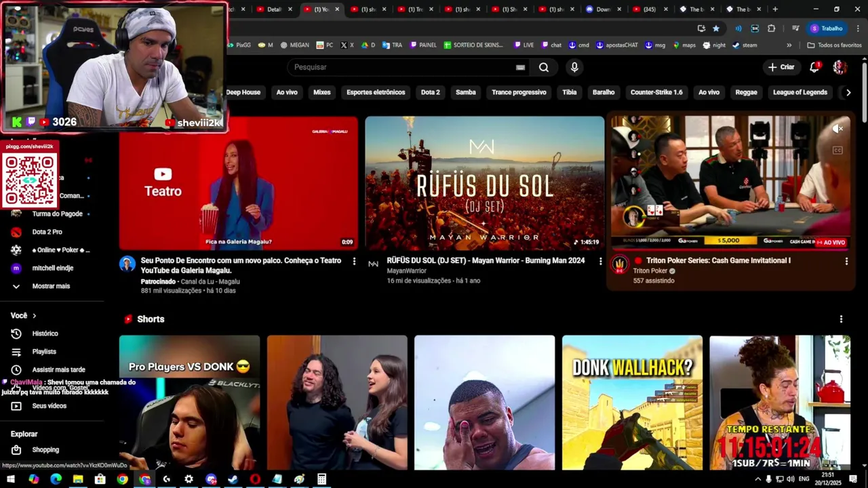Open Steam from the Windows taskbar
The image size is (868, 488).
[233, 479]
